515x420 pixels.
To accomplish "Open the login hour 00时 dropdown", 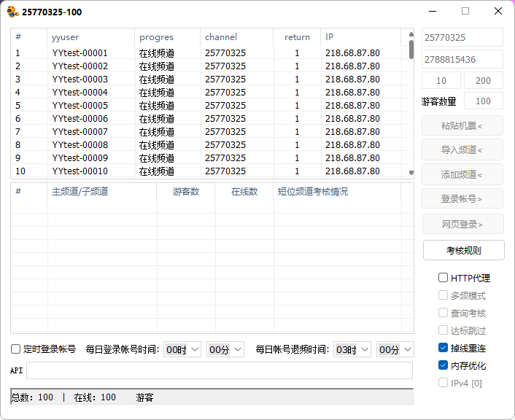I will [x=182, y=350].
